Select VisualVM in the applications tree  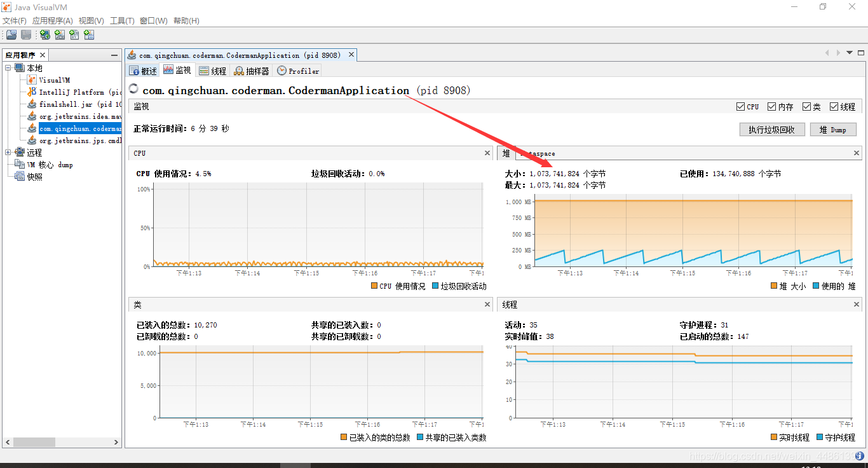coord(55,80)
